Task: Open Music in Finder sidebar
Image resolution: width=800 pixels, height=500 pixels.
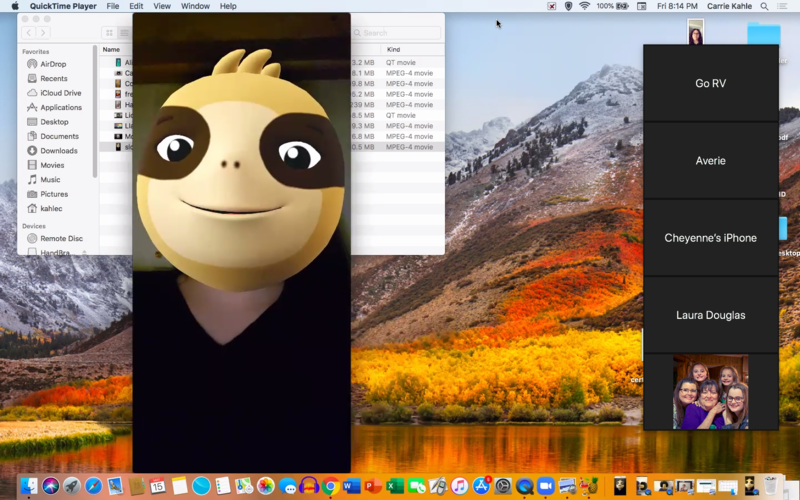Action: click(x=50, y=180)
